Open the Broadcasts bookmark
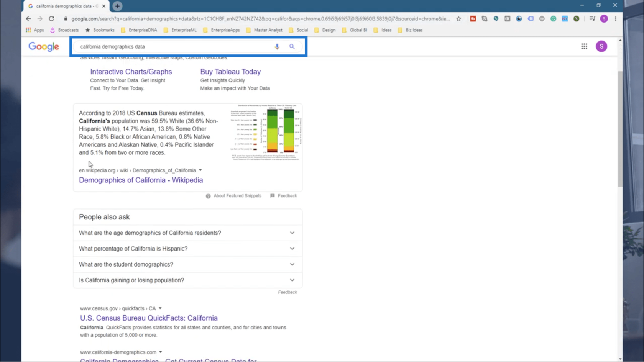Image resolution: width=644 pixels, height=362 pixels. 64,30
